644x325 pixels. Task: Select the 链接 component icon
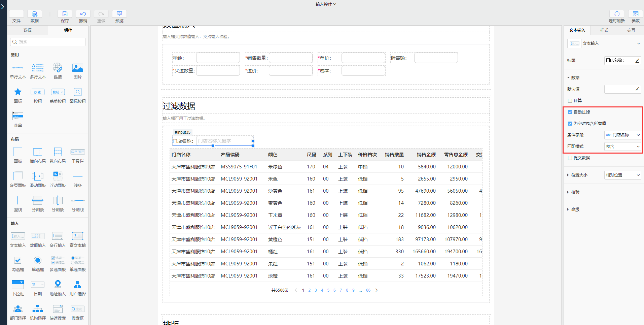(58, 68)
